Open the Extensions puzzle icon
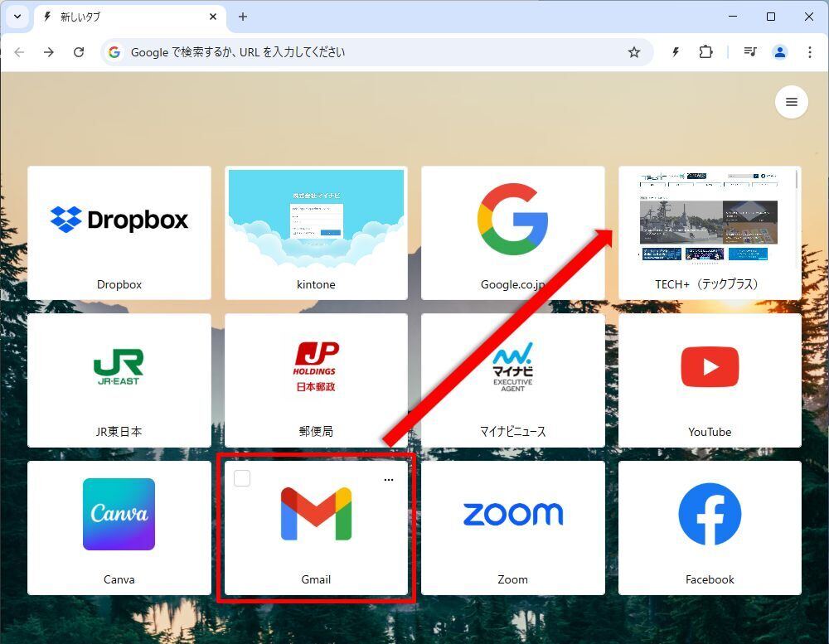Image resolution: width=829 pixels, height=644 pixels. [x=705, y=52]
